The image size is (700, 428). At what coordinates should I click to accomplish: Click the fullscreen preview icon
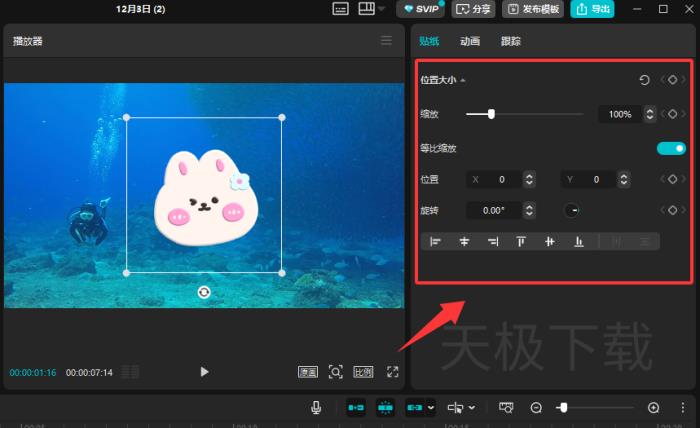393,372
